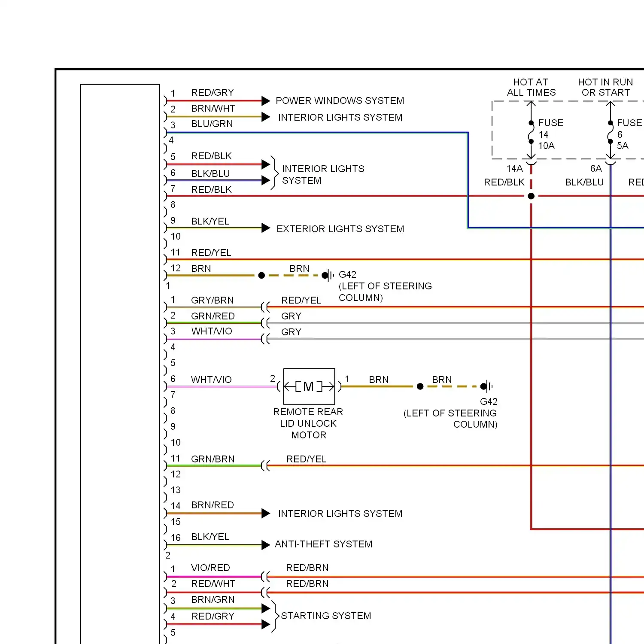Click the arrowhead at the end of the BRN/GRN wire
Image resolution: width=644 pixels, height=644 pixels.
point(266,608)
